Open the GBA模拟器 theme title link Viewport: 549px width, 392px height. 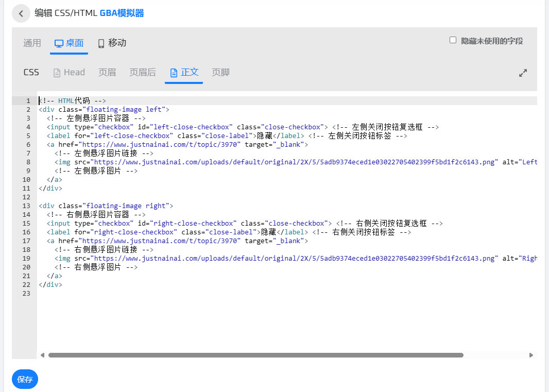click(122, 13)
